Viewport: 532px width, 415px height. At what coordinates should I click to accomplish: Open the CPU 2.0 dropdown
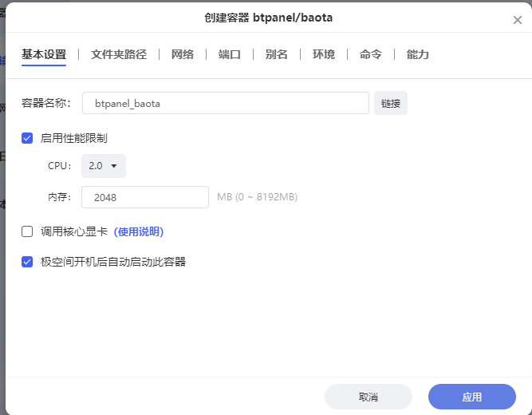point(104,166)
